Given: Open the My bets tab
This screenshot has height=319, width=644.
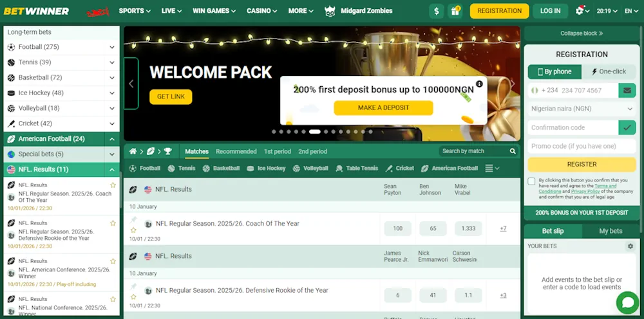Looking at the screenshot, I should pyautogui.click(x=611, y=231).
